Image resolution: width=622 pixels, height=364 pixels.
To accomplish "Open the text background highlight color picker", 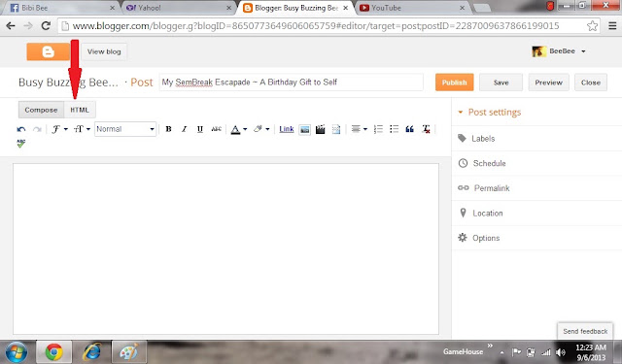I will point(261,129).
